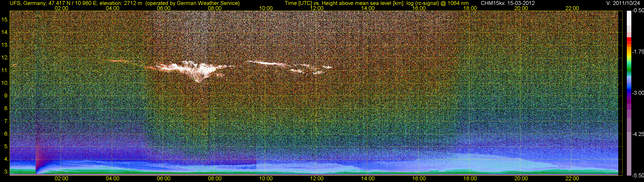The image size is (644, 182).
Task: Select the 10 km height axis label
Action: 5,83
